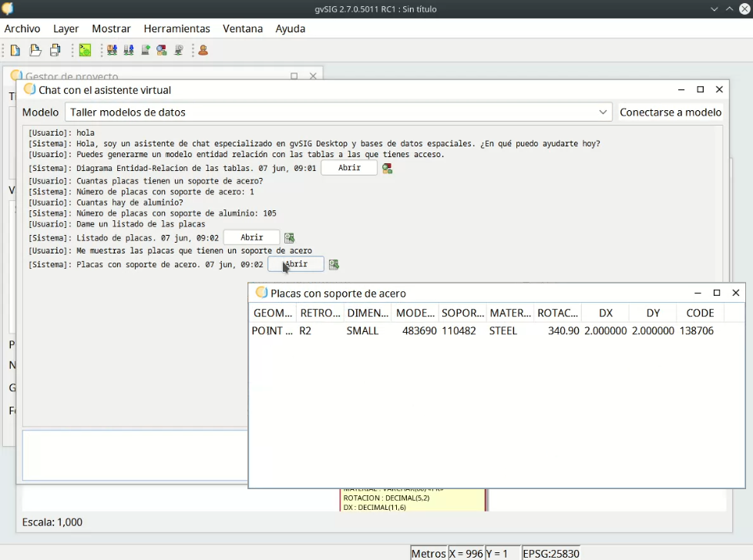Click the table icon next to Listado de placas
Screen dimensions: 753x560
tap(290, 238)
